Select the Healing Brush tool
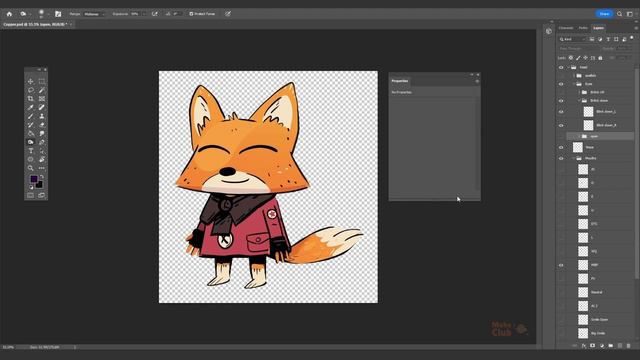 42,107
